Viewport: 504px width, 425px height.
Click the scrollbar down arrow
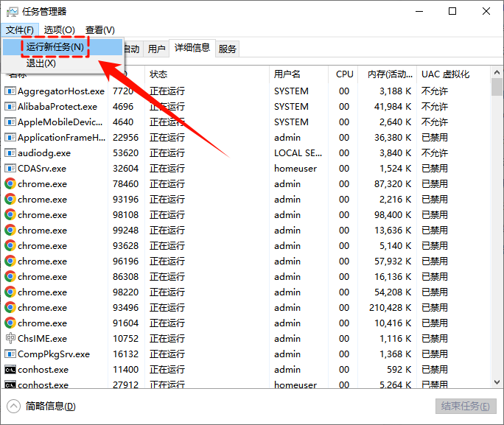497,382
